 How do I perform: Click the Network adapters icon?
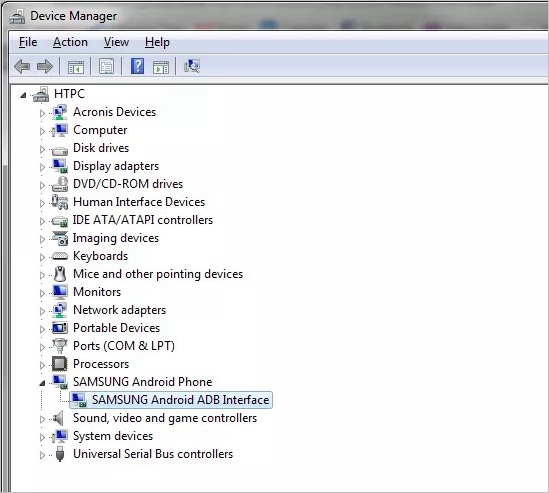[60, 310]
